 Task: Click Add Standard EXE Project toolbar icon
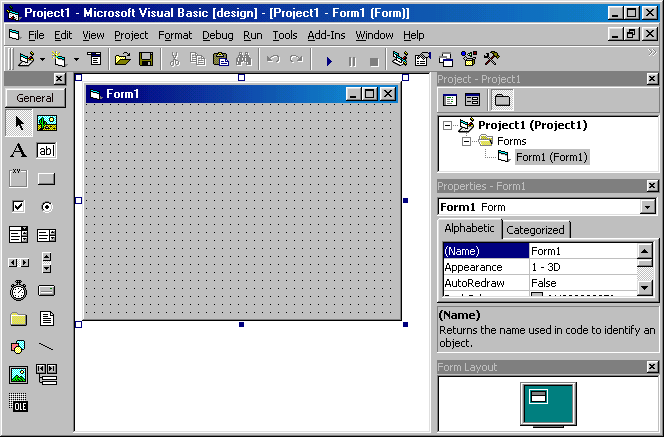(x=26, y=59)
